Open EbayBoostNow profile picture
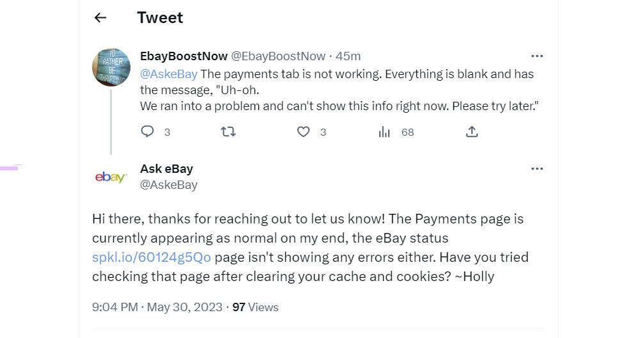This screenshot has width=644, height=338. click(112, 67)
